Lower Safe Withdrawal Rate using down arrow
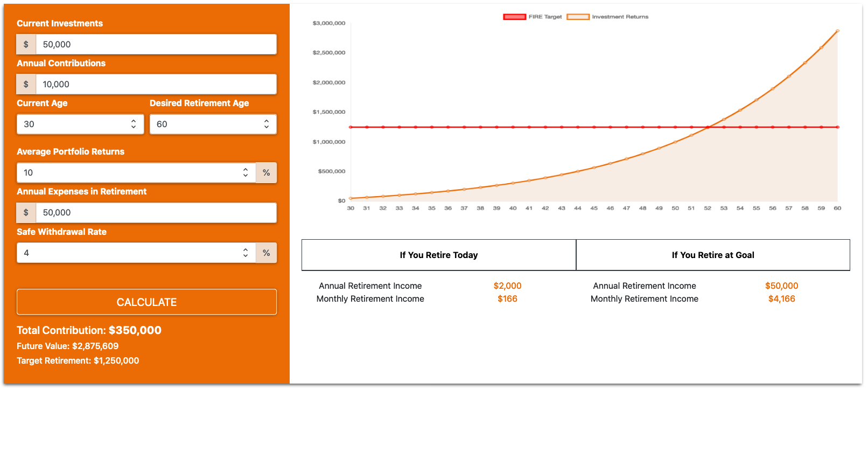This screenshot has width=868, height=452. tap(246, 256)
